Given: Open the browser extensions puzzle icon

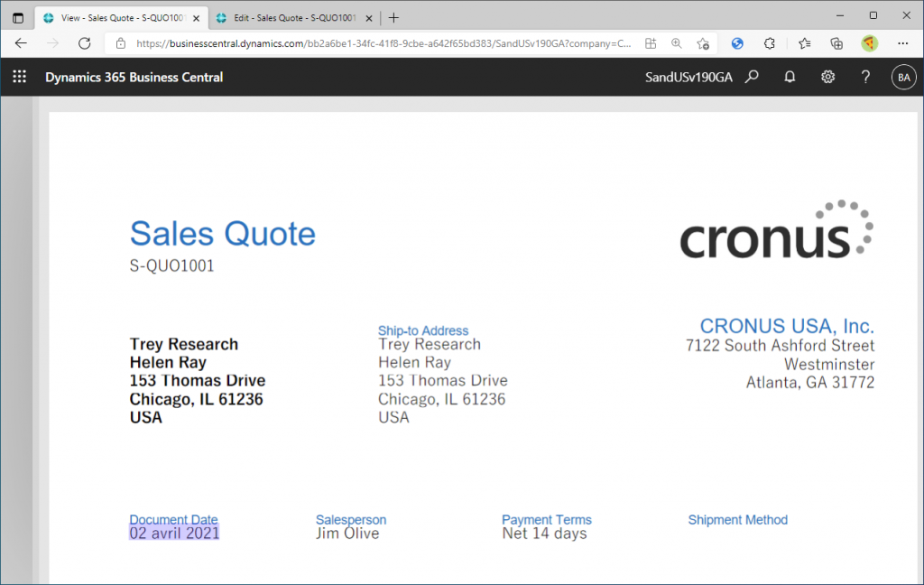Looking at the screenshot, I should click(x=770, y=43).
